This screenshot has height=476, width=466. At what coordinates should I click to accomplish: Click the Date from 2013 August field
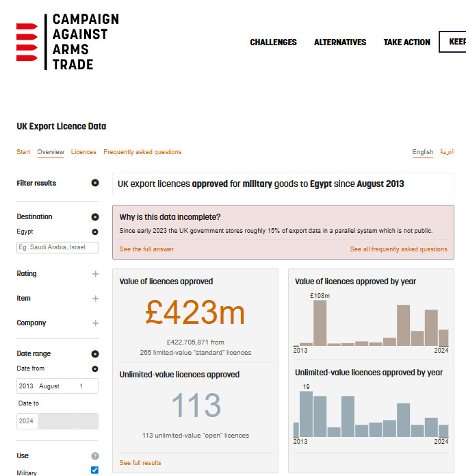coord(57,386)
